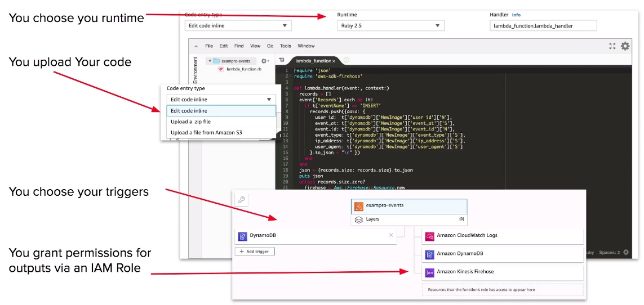644x305 pixels.
Task: Click the Amazon Kinesis Firehose icon
Action: click(429, 272)
